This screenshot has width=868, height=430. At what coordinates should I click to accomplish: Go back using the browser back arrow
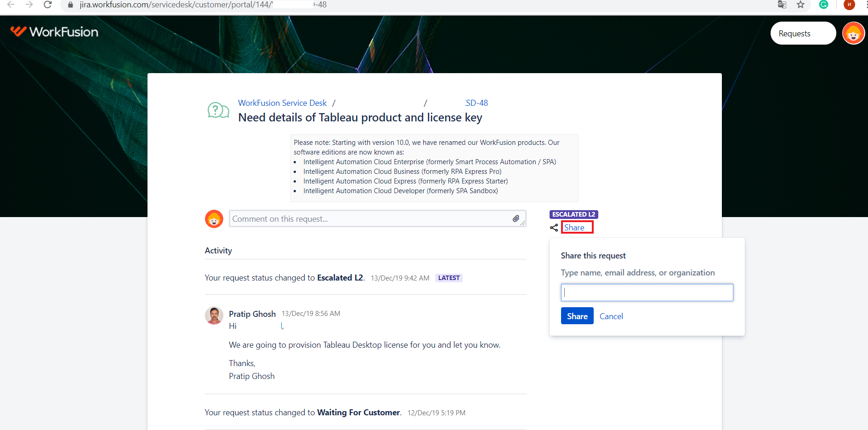(11, 5)
